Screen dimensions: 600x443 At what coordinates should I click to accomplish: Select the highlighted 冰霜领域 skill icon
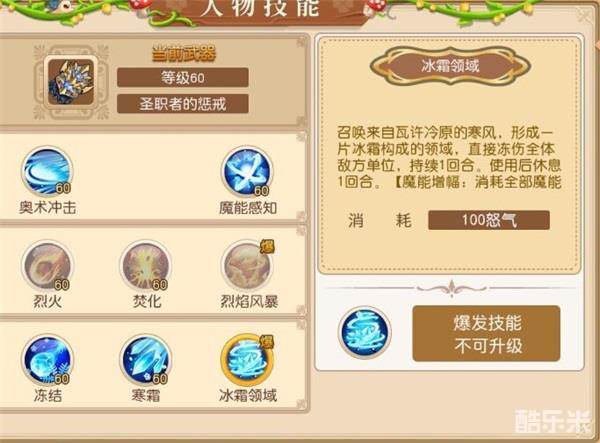[x=247, y=360]
